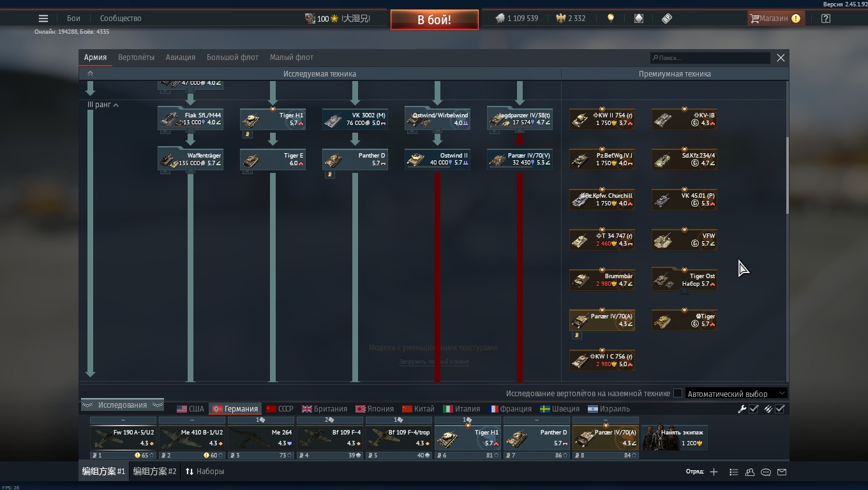
Task: Click Нанять экипаж to hire crew
Action: (675, 438)
